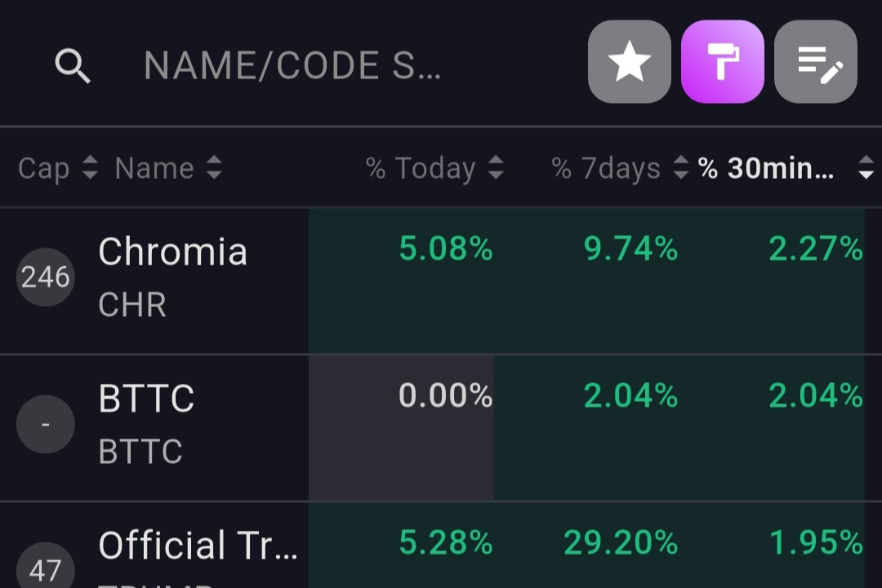Tap BTTC's unranked dash badge
The image size is (882, 588).
point(46,424)
